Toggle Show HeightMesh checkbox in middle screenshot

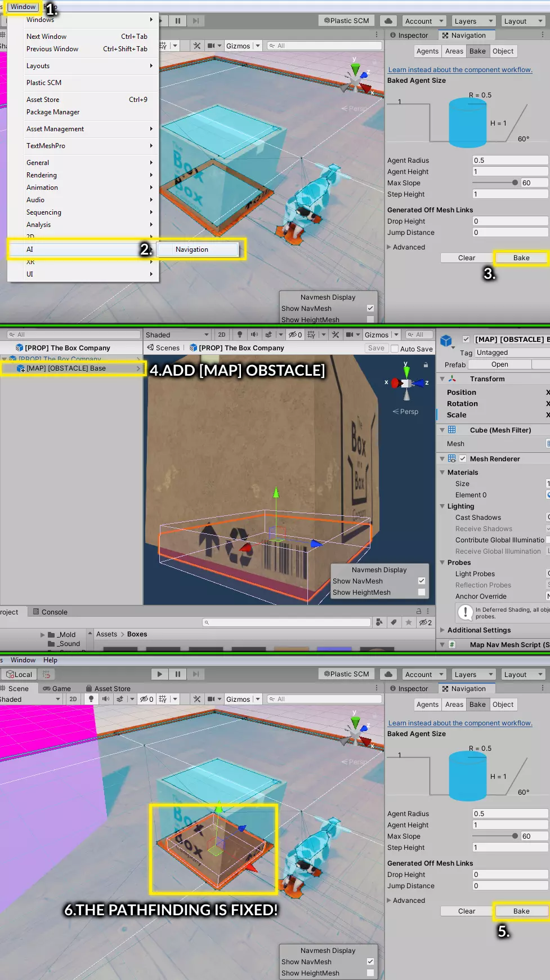coord(422,592)
